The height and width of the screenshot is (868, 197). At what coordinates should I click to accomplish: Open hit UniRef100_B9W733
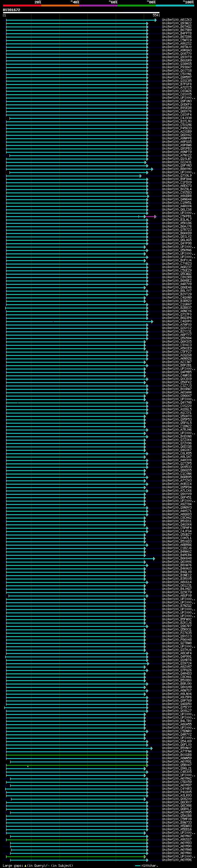click(177, 822)
